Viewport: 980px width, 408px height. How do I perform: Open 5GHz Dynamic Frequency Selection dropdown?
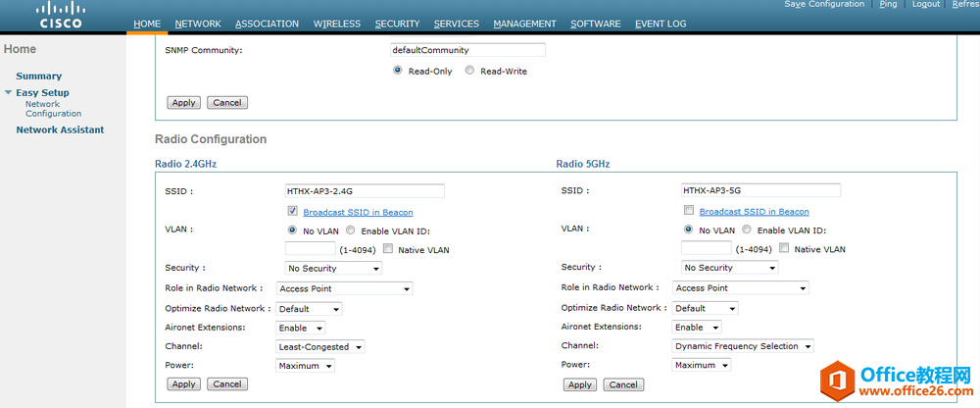743,346
